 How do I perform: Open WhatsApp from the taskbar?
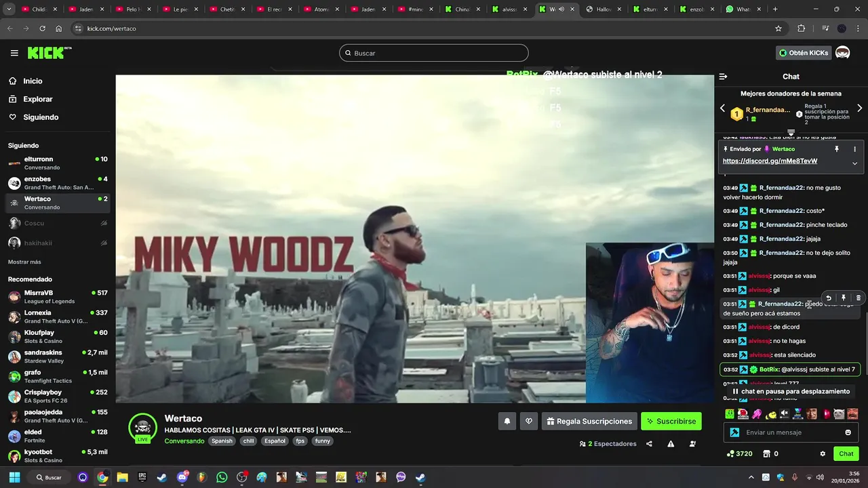222,477
